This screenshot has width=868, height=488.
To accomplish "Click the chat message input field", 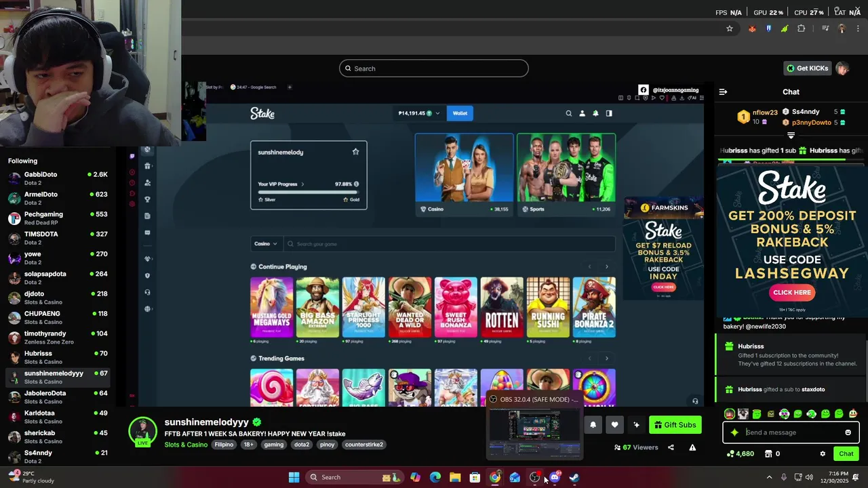I will [x=791, y=432].
